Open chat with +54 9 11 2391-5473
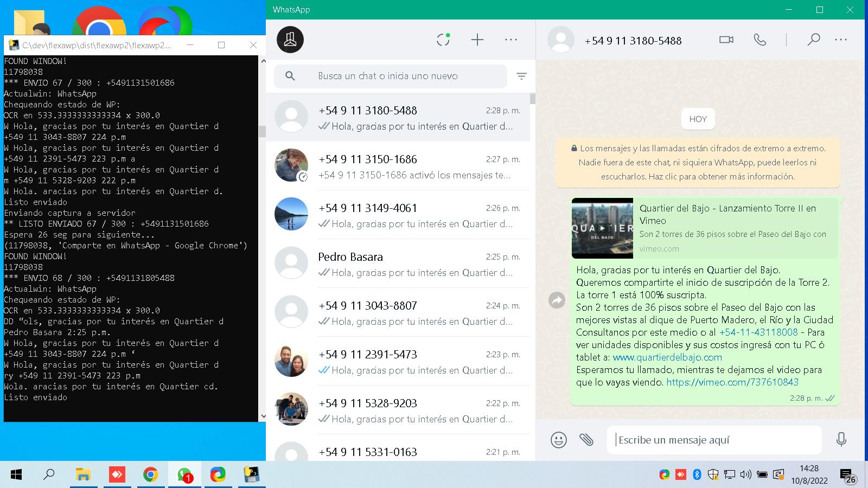Image resolution: width=868 pixels, height=488 pixels. [398, 361]
